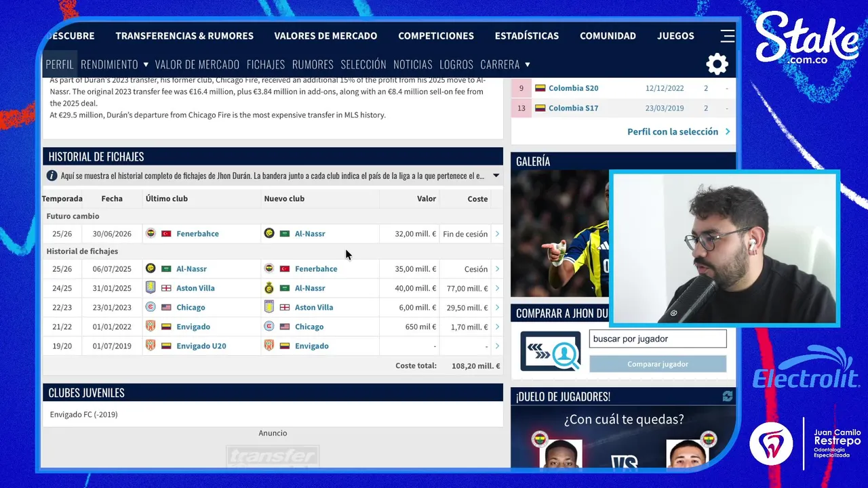This screenshot has width=868, height=488.
Task: Open transfer details arrow for 01/01/2022 row
Action: 497,327
